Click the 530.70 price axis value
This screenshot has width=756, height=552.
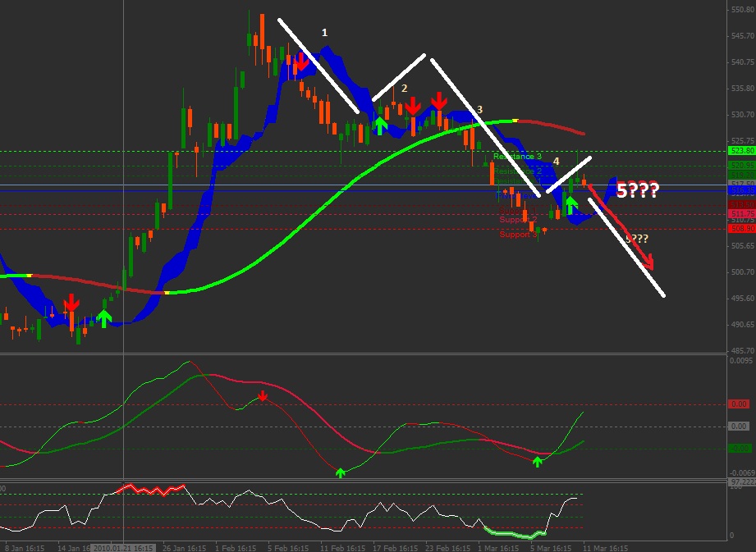tap(743, 114)
